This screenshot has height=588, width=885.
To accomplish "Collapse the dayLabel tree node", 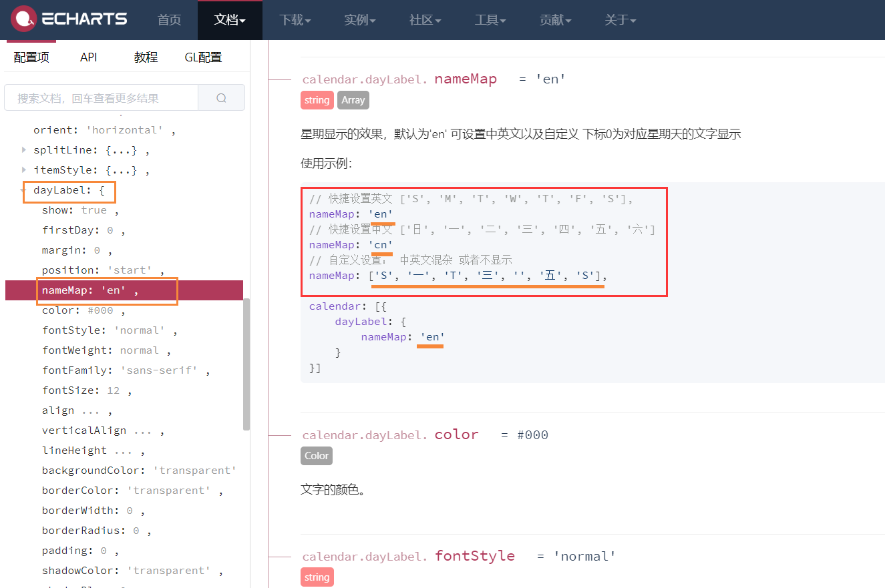I will [x=22, y=190].
